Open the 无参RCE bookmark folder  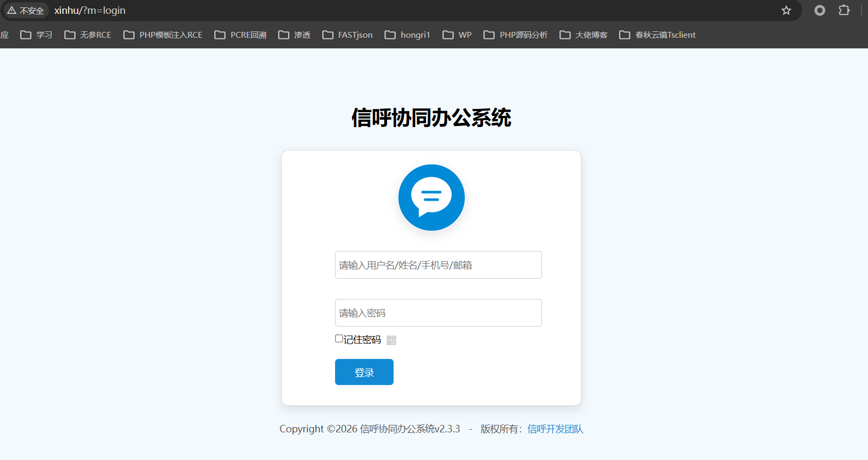coord(88,35)
